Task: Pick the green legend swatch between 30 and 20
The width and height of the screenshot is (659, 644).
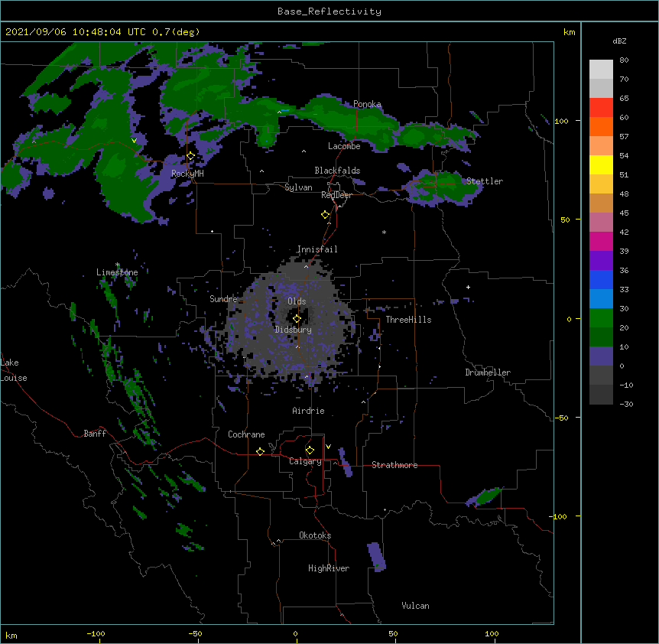Action: (x=601, y=318)
